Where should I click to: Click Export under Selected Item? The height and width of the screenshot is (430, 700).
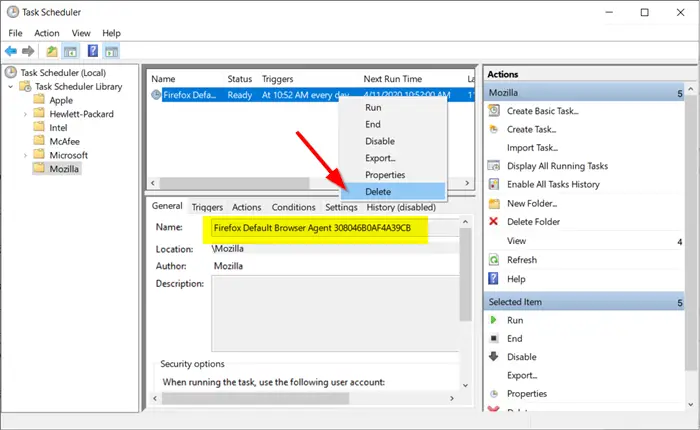tap(522, 375)
